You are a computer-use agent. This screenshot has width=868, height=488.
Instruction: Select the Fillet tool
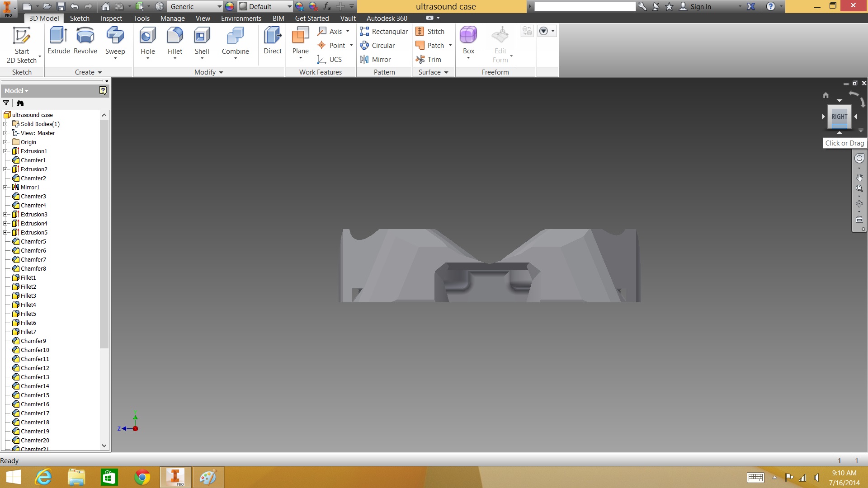pyautogui.click(x=175, y=43)
